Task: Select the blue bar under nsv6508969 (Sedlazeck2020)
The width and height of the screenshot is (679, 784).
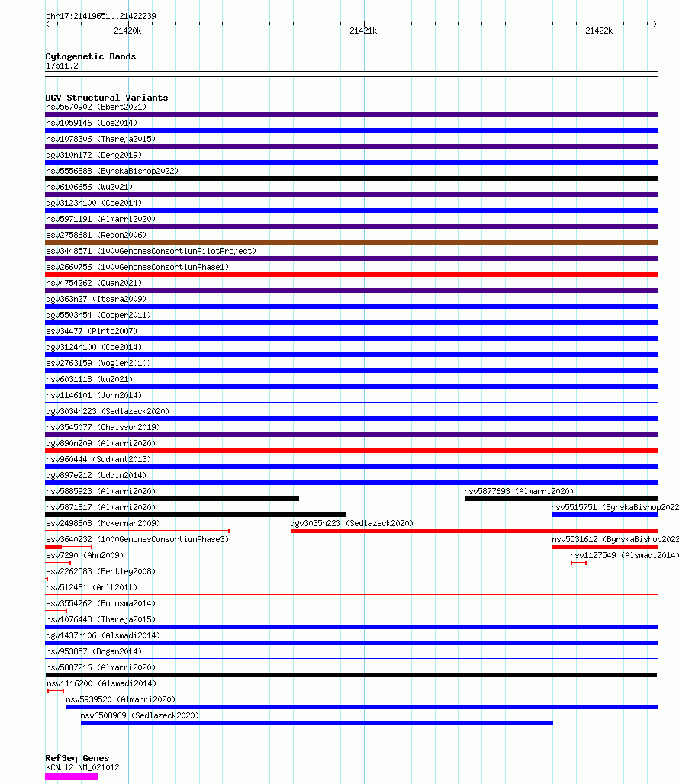Action: coord(317,722)
